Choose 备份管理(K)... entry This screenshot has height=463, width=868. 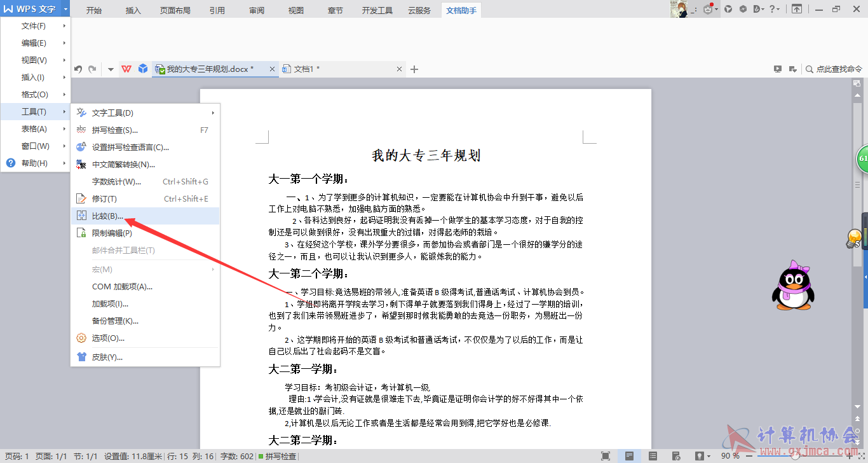tap(145, 321)
